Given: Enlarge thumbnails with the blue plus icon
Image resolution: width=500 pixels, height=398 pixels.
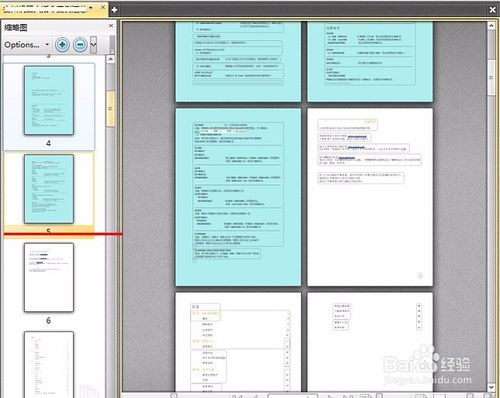Looking at the screenshot, I should click(62, 44).
